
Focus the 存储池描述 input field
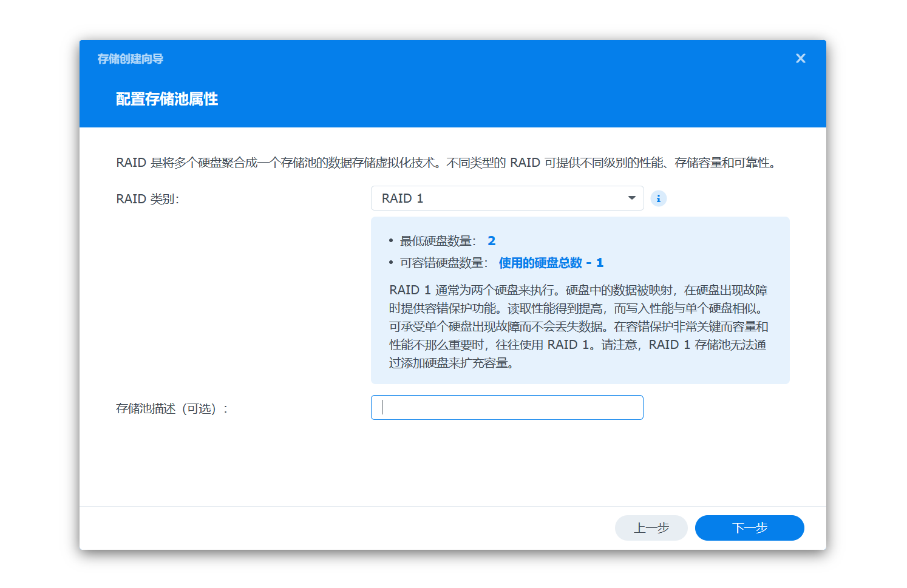[x=507, y=408]
